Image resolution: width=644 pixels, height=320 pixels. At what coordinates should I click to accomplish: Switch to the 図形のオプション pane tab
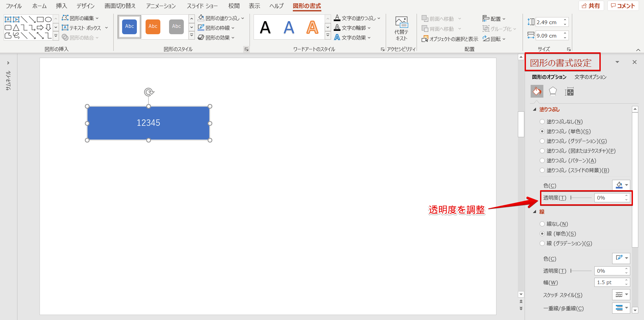[549, 77]
